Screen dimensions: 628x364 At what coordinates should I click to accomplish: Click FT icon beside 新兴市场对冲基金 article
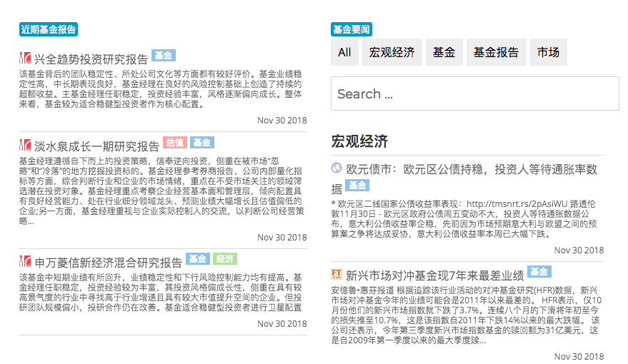coord(337,274)
